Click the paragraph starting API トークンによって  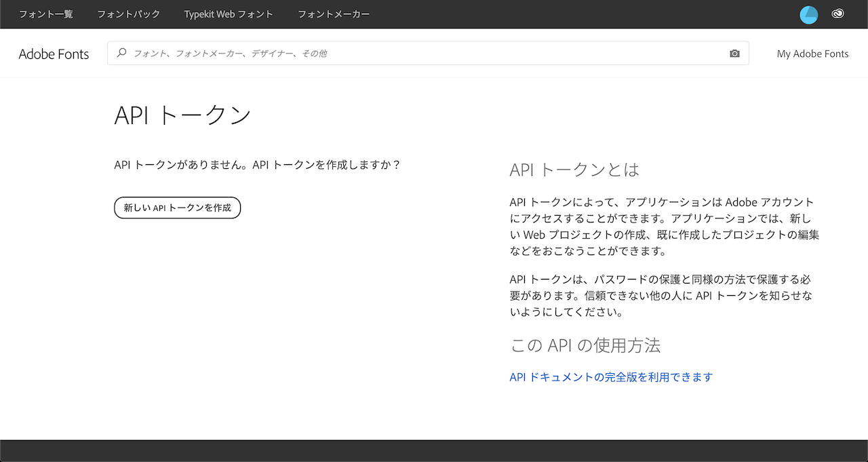(x=665, y=227)
